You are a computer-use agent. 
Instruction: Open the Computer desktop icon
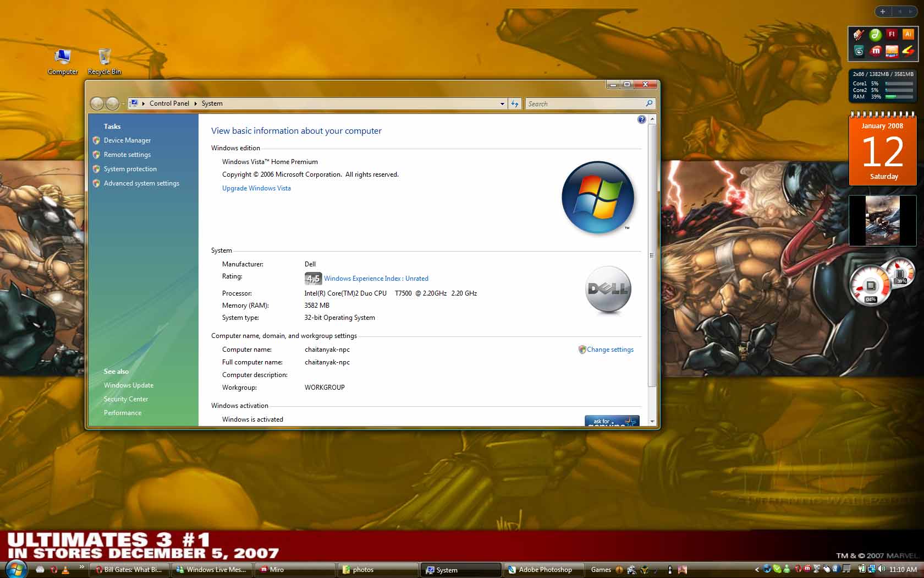pos(62,61)
